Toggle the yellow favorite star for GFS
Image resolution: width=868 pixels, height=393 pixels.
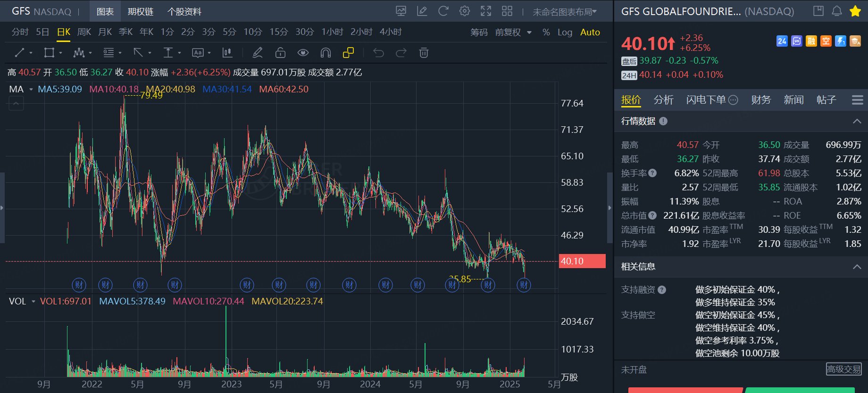click(855, 11)
